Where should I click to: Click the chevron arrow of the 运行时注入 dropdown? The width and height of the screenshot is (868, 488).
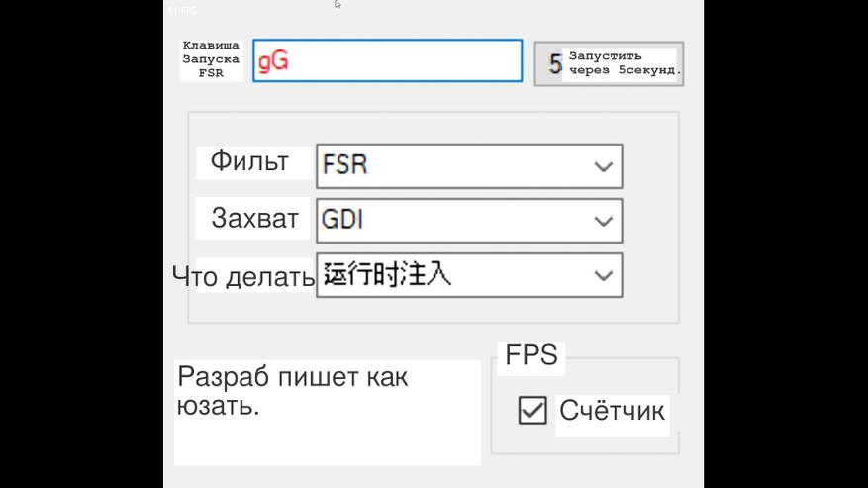pyautogui.click(x=603, y=275)
